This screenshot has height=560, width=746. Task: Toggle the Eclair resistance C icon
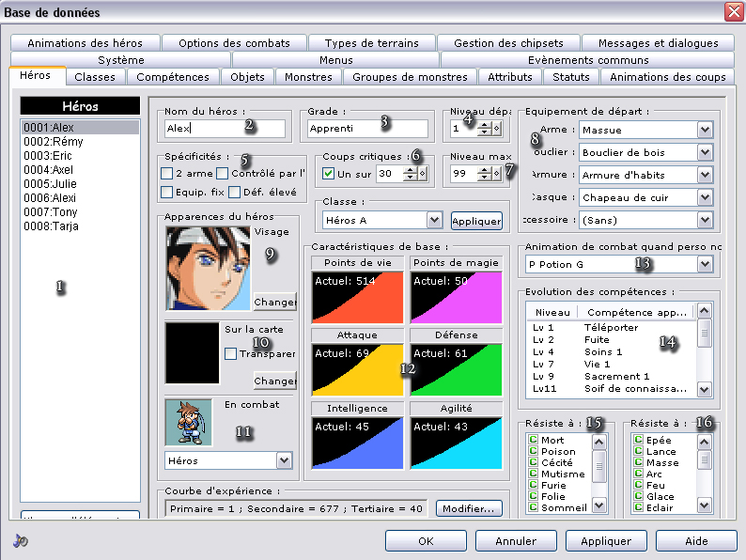coord(639,507)
